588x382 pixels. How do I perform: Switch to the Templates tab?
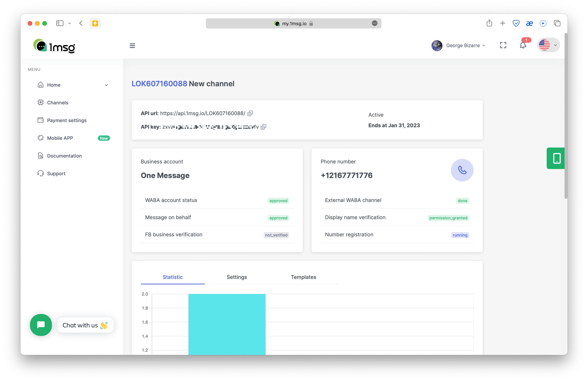click(x=303, y=277)
